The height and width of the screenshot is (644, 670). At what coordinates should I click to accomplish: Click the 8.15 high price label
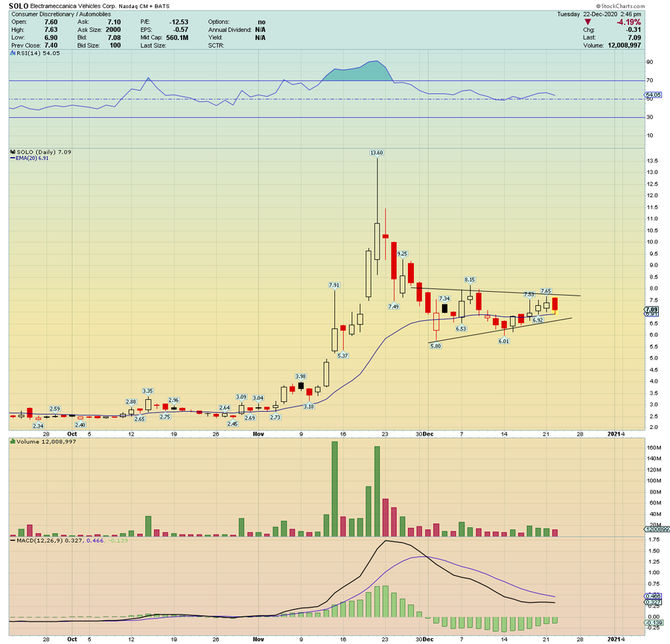(x=470, y=280)
